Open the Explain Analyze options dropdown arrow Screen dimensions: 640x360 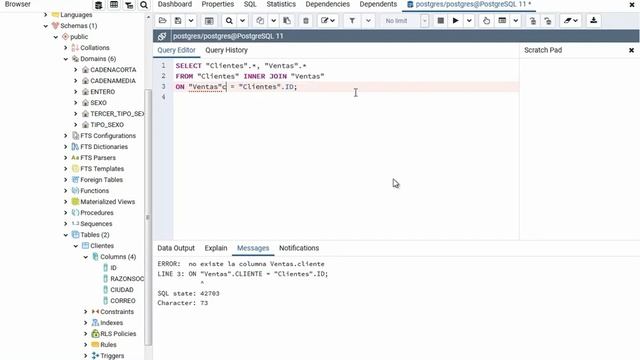coord(516,20)
